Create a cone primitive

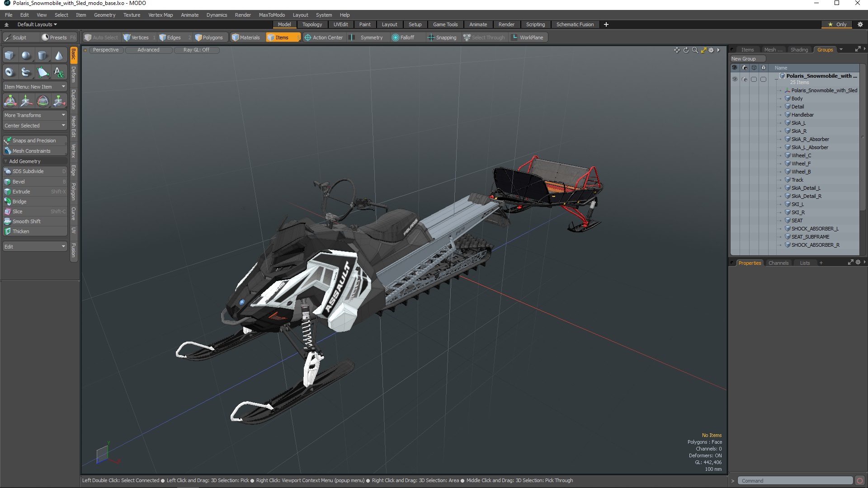pyautogui.click(x=59, y=56)
